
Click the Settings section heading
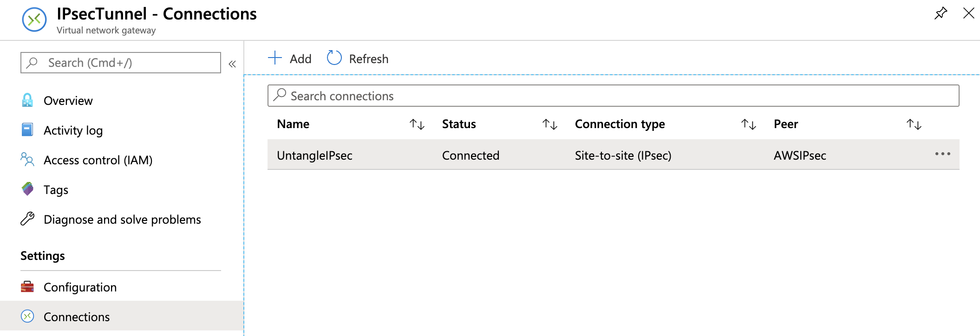[43, 256]
